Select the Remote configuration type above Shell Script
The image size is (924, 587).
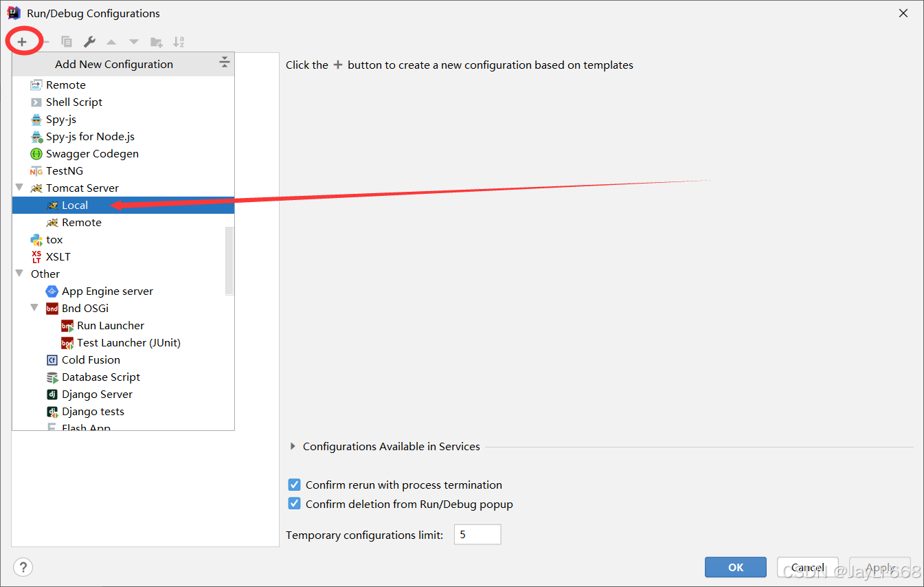pos(124,85)
